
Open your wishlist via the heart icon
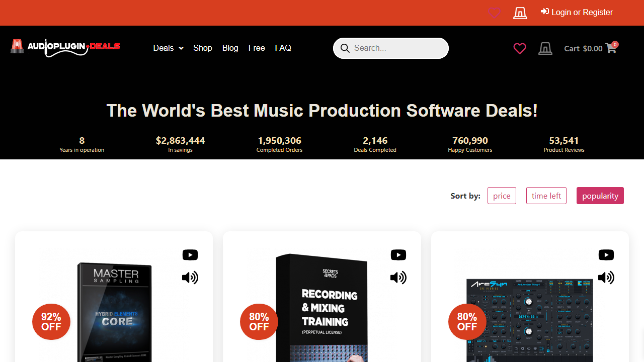pos(520,48)
